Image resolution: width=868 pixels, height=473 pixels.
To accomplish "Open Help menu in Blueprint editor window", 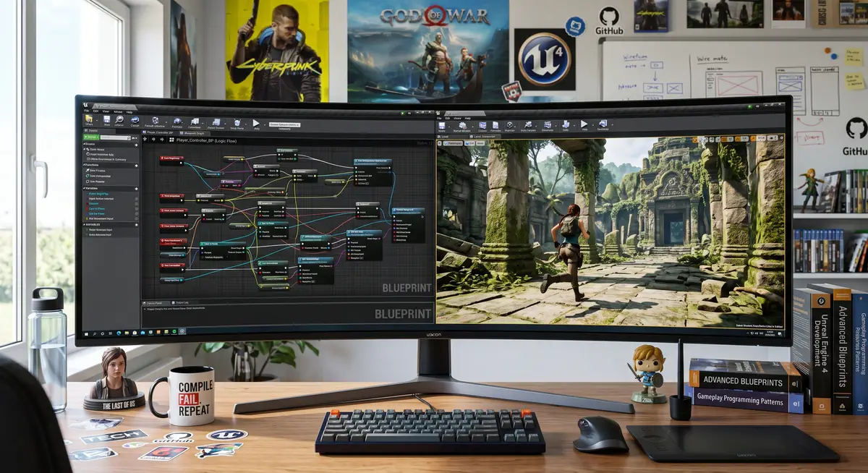I will 129,112.
